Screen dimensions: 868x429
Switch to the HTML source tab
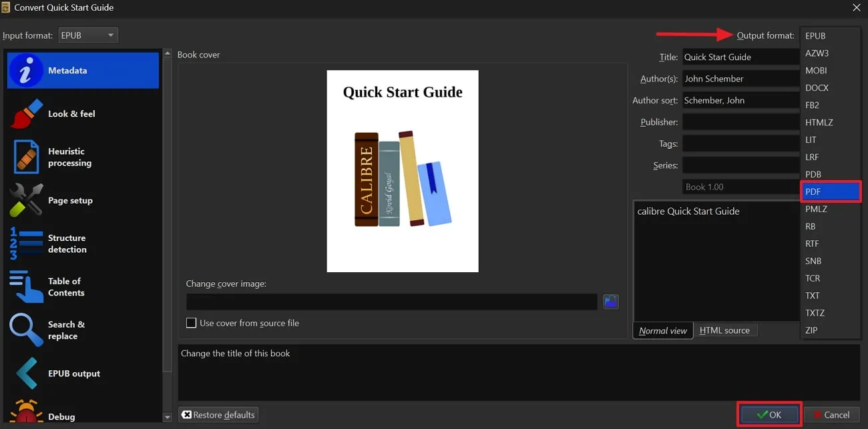726,330
